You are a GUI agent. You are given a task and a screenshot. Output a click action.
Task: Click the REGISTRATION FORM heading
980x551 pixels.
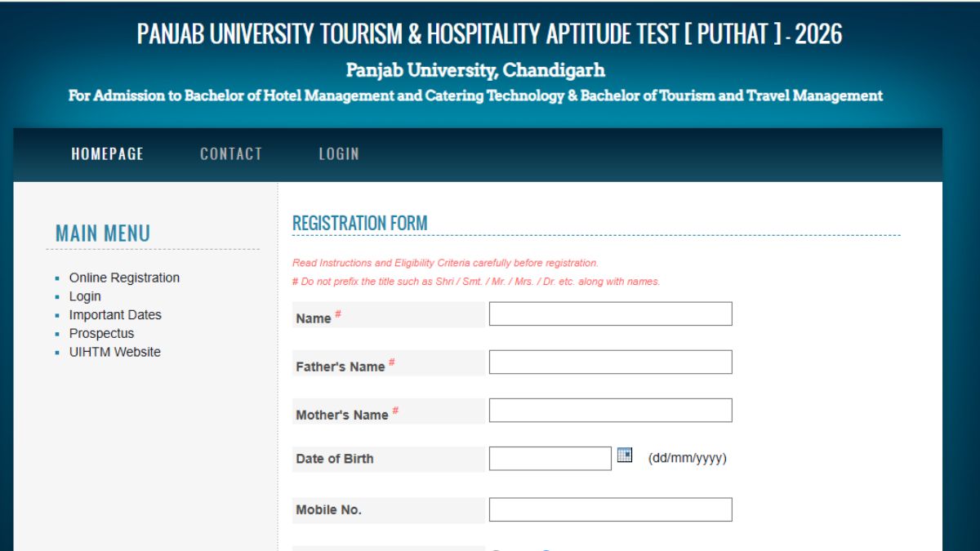(x=360, y=223)
